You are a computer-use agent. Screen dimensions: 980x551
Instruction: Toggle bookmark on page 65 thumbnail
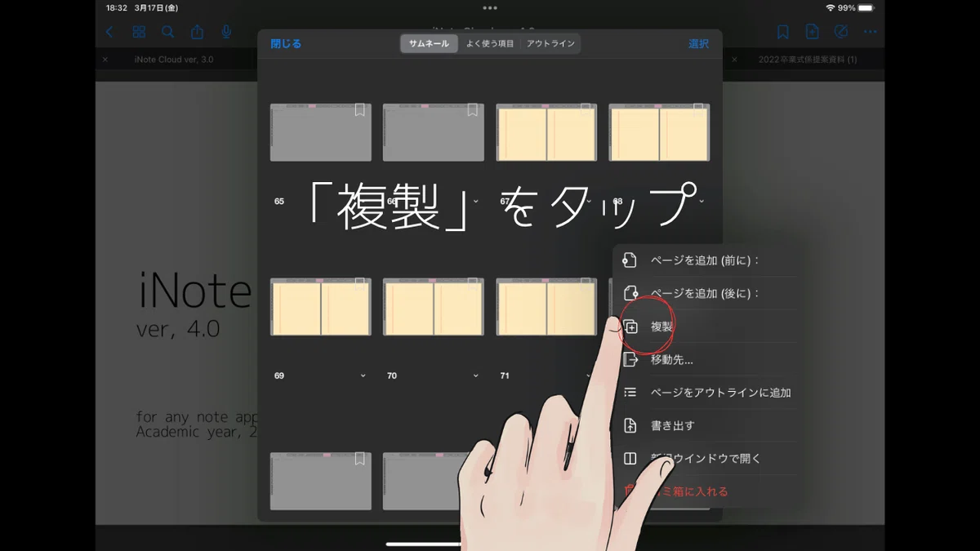coord(359,111)
